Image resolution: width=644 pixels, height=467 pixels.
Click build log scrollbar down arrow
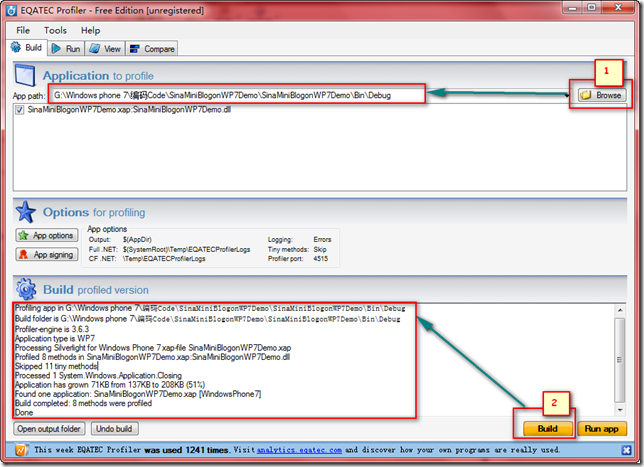pos(620,410)
